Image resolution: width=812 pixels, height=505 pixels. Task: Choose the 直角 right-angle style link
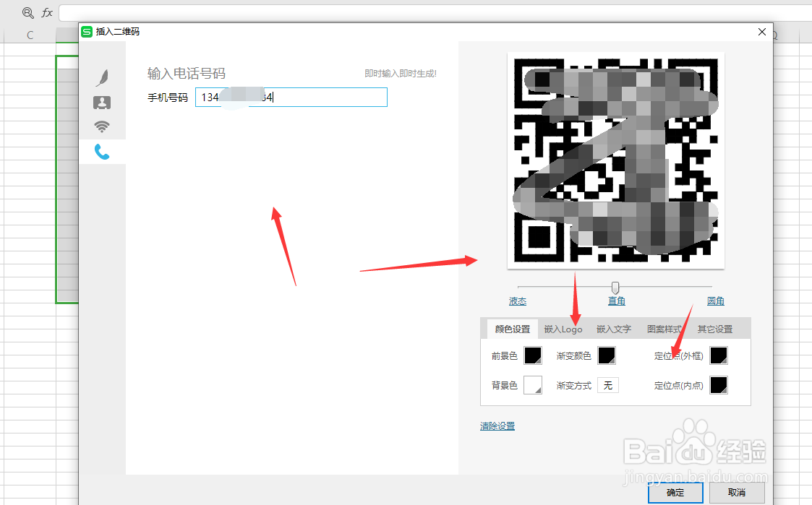coord(616,301)
